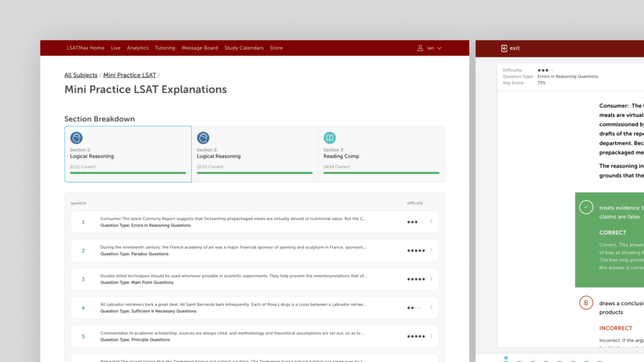Go to Analytics in the top bar

(x=138, y=48)
